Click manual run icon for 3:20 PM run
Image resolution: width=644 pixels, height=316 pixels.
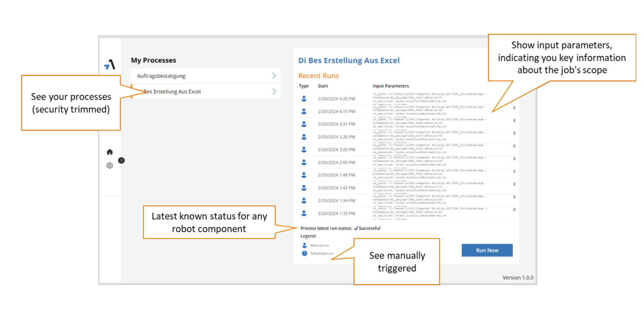tap(304, 149)
